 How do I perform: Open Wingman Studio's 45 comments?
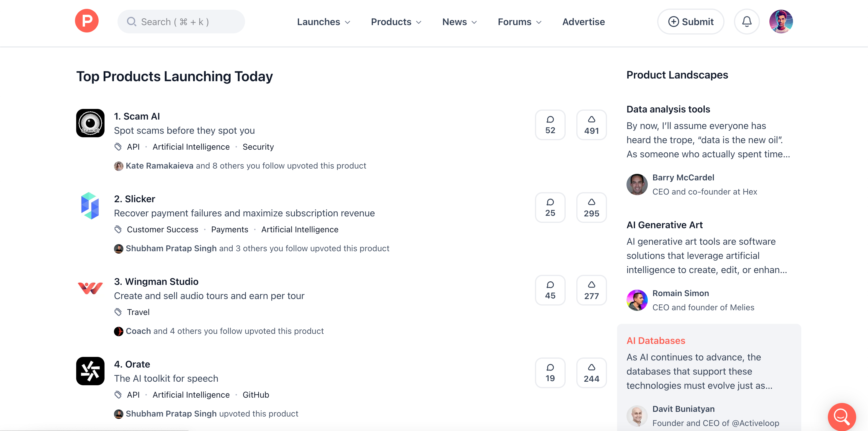coord(550,290)
